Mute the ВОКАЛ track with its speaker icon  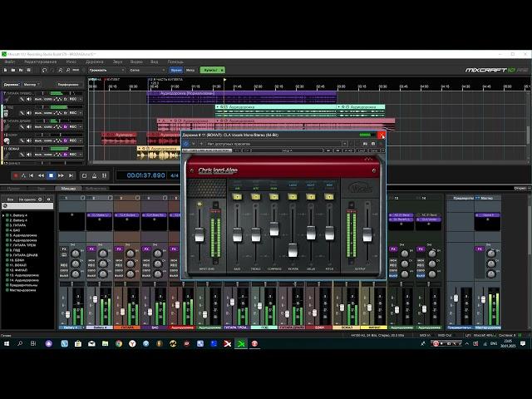pos(29,155)
